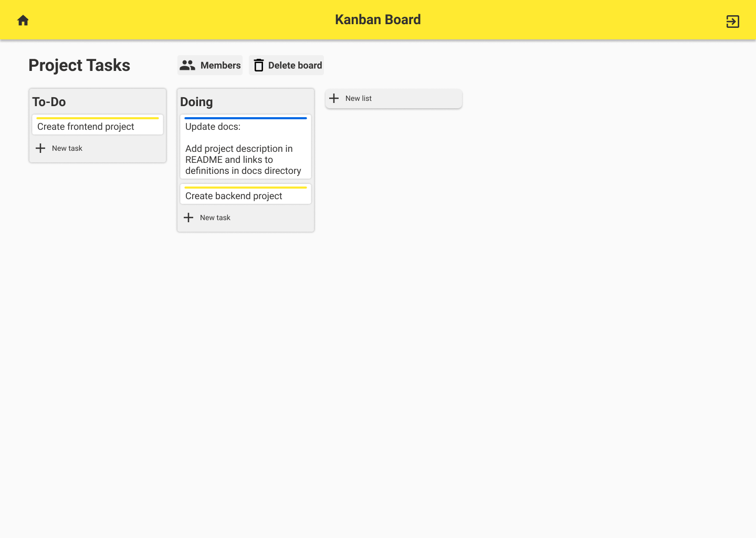Add New task under To-Do
Viewport: 756px width, 538px height.
pos(98,148)
